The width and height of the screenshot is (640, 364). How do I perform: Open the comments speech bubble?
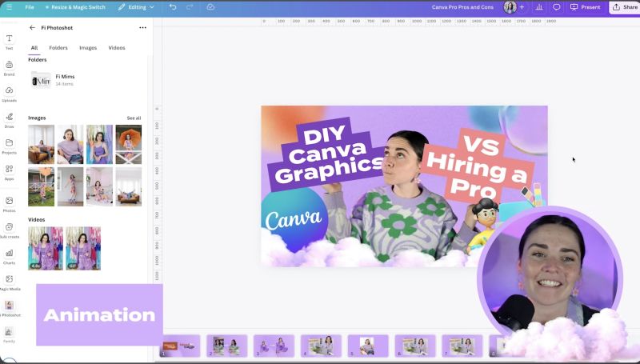coord(556,7)
